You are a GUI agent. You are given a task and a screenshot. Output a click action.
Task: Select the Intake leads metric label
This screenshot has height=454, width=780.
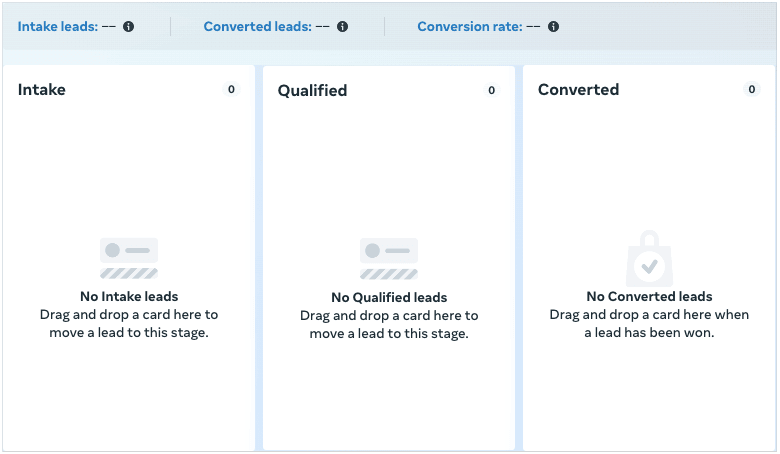(57, 27)
